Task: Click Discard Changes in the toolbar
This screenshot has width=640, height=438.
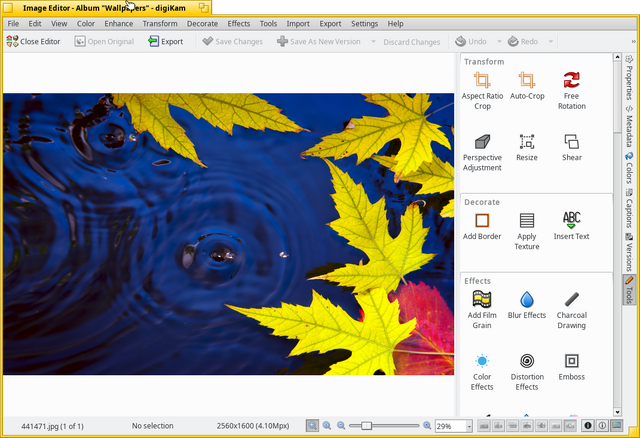Action: [x=411, y=42]
